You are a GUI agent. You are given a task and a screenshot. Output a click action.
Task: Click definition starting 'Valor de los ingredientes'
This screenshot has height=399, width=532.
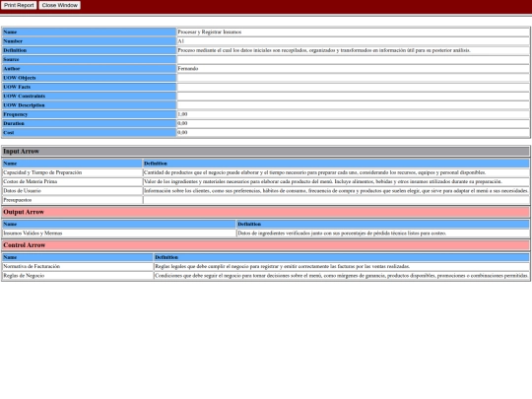323,182
